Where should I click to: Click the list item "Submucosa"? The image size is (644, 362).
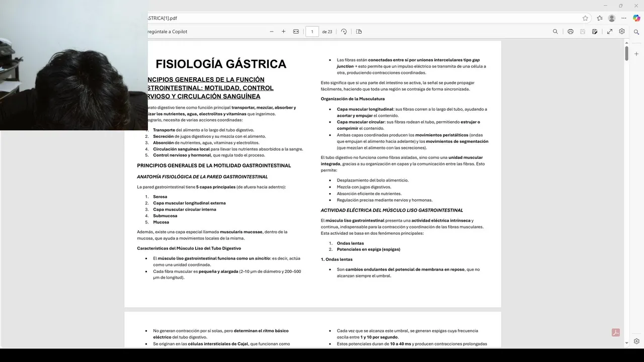click(165, 216)
